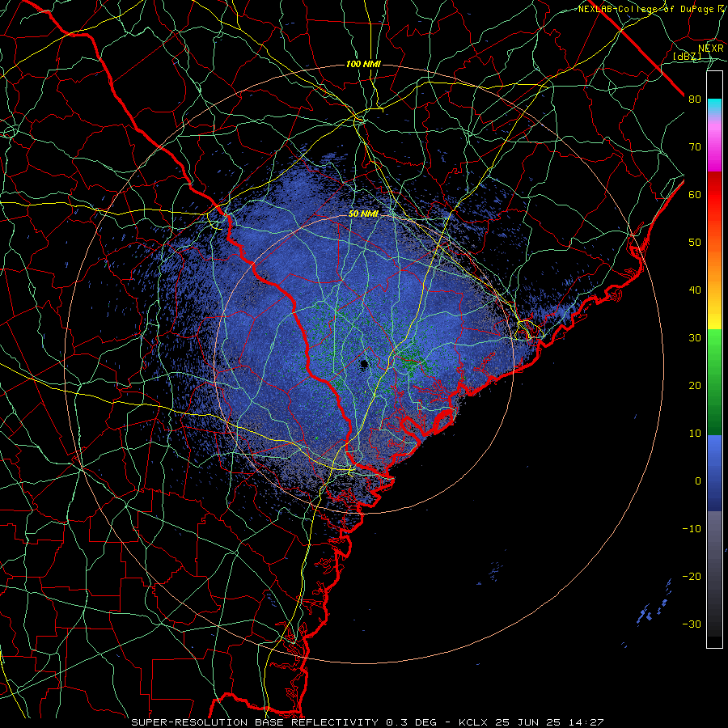The height and width of the screenshot is (728, 728).
Task: Click the [dBZ] unit label above scale
Action: [687, 56]
